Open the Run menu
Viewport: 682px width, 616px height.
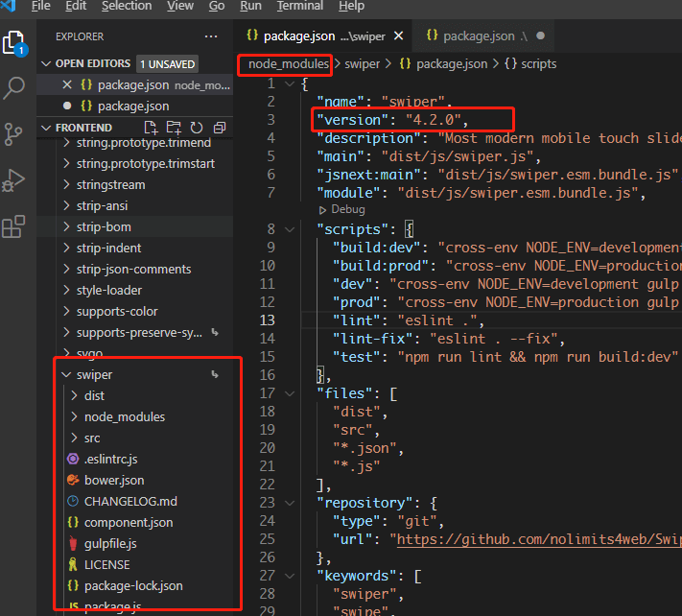[x=250, y=6]
